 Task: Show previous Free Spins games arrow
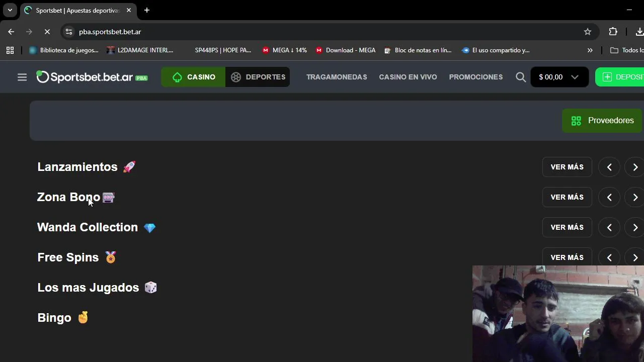point(609,257)
